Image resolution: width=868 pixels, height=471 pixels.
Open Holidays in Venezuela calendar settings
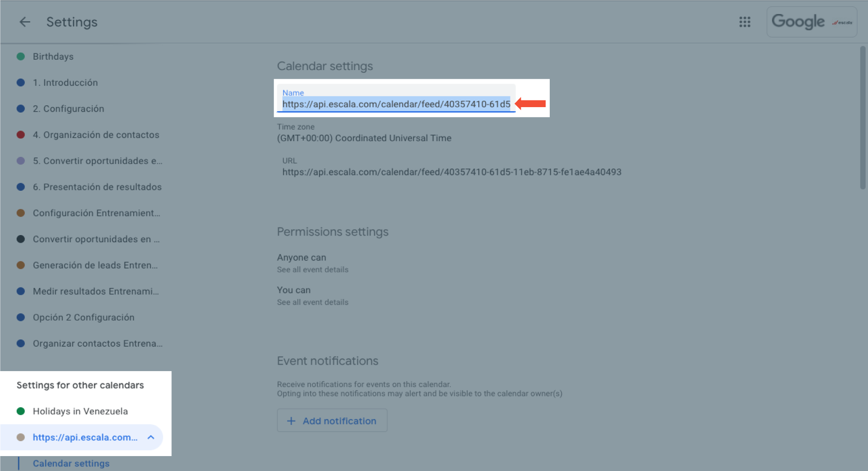click(x=80, y=411)
